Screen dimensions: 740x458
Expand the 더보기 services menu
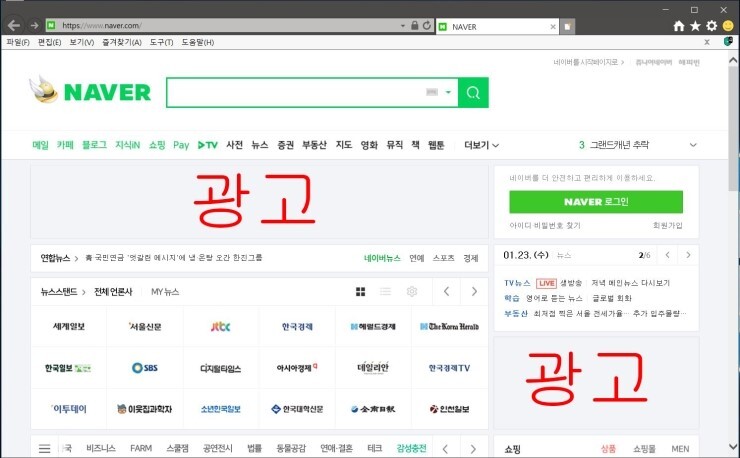tap(481, 145)
